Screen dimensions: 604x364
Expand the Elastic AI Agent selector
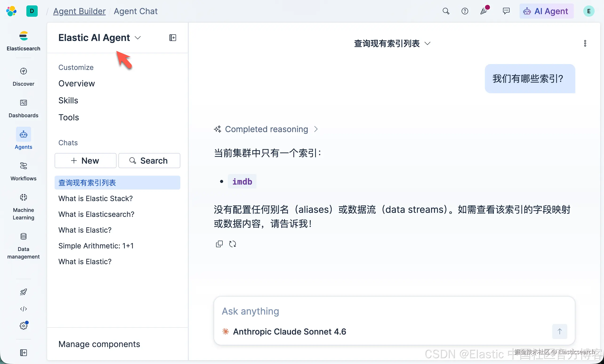[x=100, y=37]
